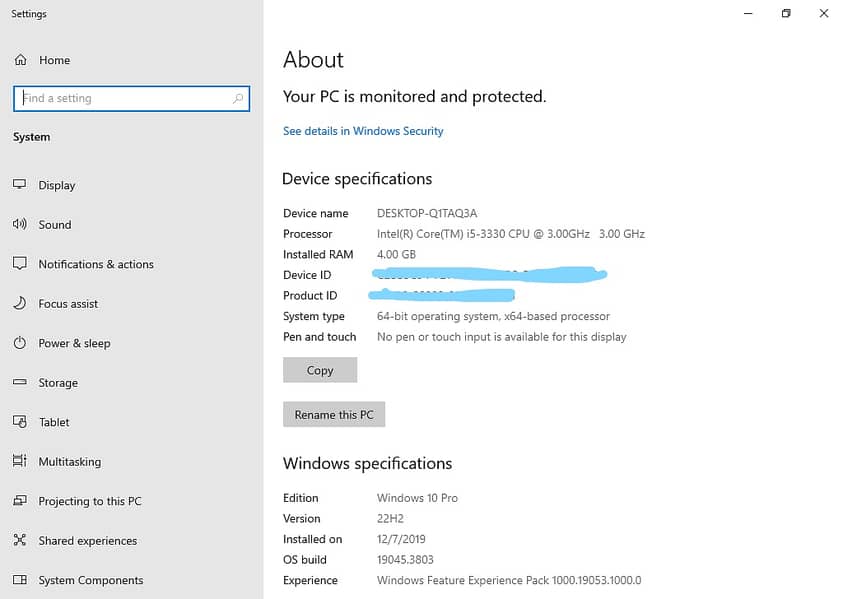
Task: Select Projecting to this PC
Action: point(90,501)
